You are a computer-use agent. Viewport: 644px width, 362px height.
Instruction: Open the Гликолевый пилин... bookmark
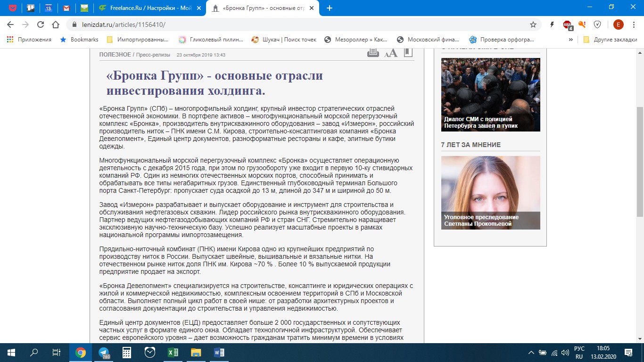[x=211, y=40]
